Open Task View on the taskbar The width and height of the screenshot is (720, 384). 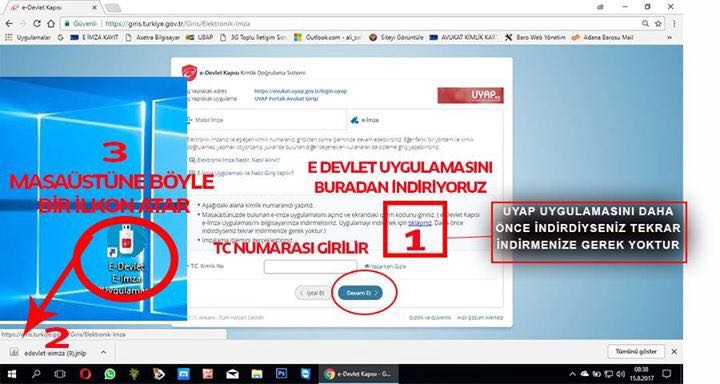point(60,374)
